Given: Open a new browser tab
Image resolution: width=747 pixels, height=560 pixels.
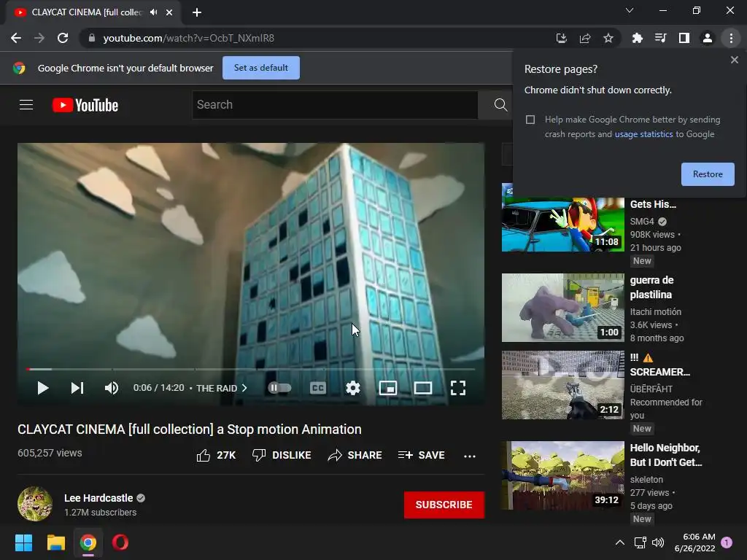Looking at the screenshot, I should (197, 12).
